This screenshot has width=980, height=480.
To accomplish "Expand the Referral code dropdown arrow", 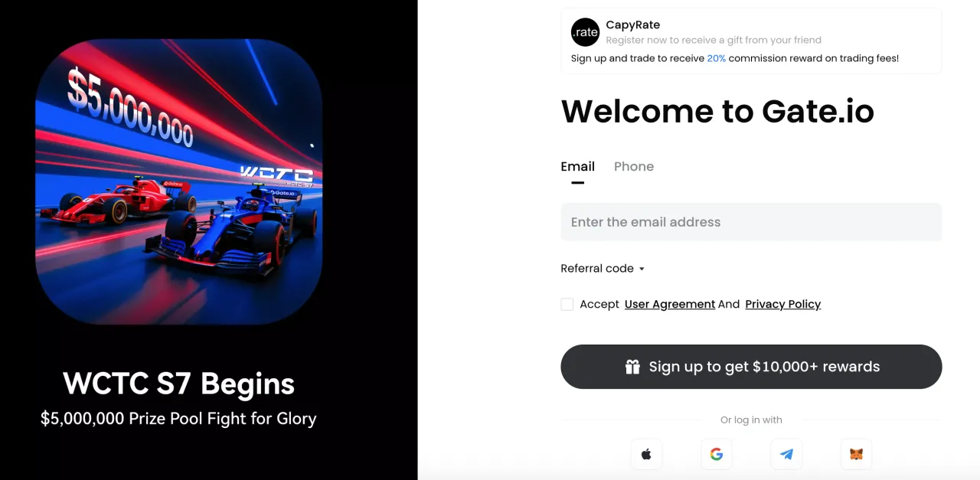I will (642, 269).
